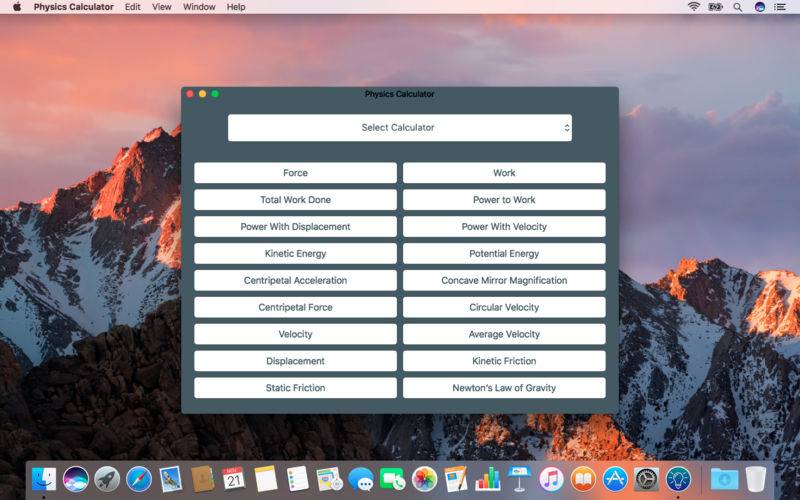Open the Edit menu

(132, 7)
